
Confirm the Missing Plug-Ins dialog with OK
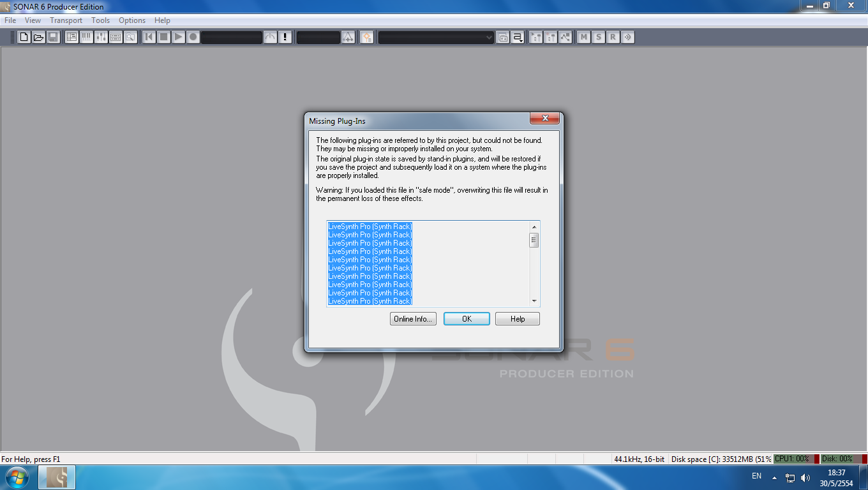[x=467, y=319]
